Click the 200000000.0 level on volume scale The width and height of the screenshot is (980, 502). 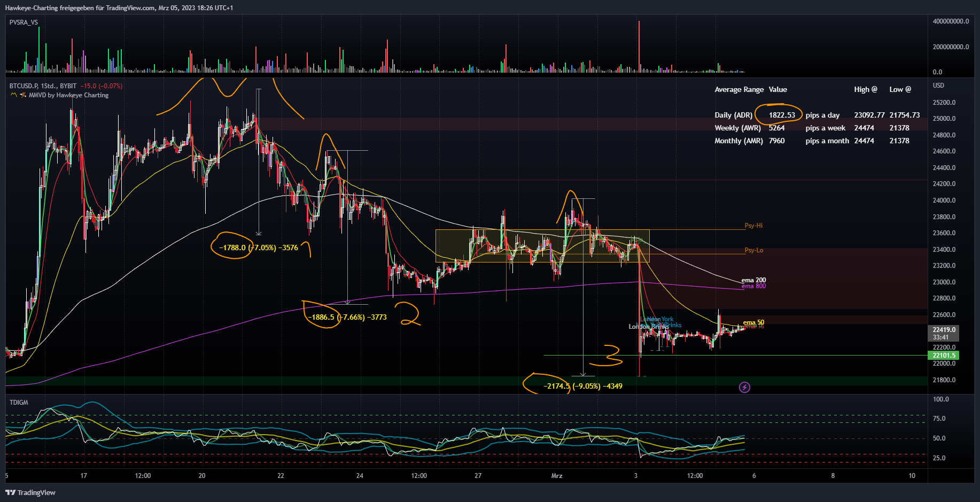pos(951,47)
